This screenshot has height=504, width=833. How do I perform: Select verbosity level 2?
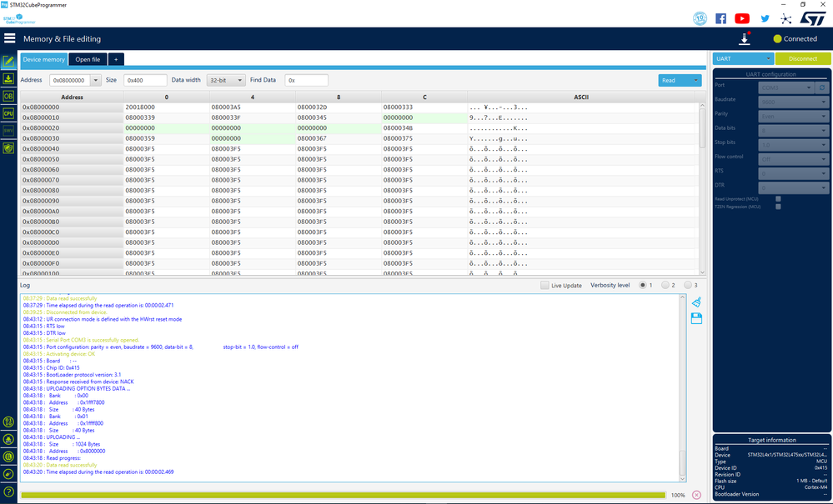(665, 286)
